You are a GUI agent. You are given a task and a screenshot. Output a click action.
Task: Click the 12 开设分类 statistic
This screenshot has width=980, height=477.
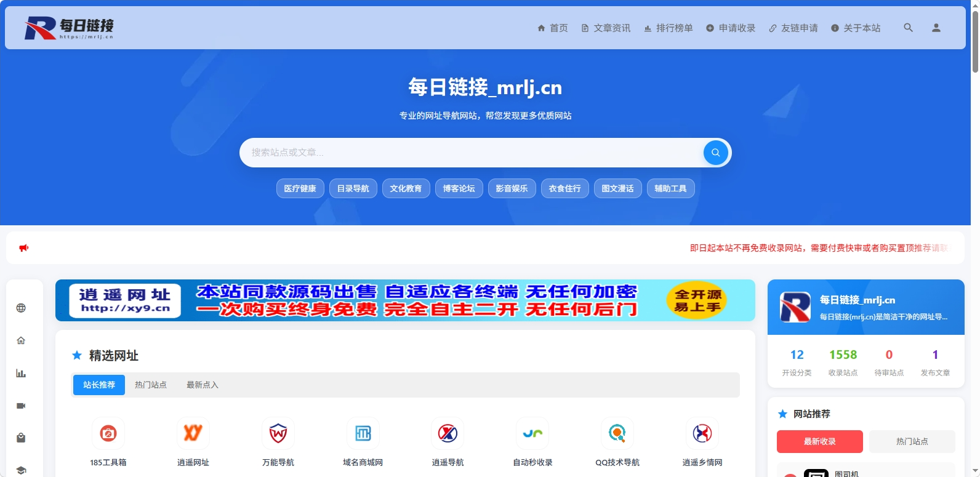pyautogui.click(x=797, y=363)
